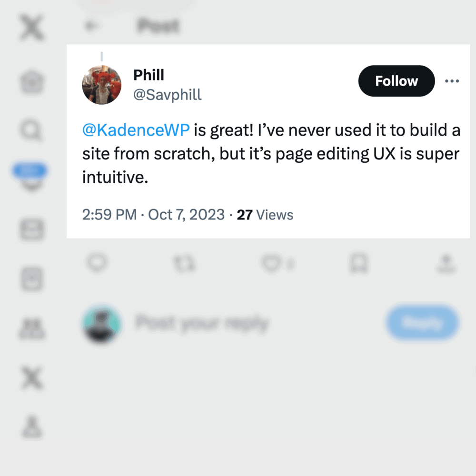Select the Notifications icon in the sidebar
Viewport: 476px width, 476px height.
coord(31,176)
